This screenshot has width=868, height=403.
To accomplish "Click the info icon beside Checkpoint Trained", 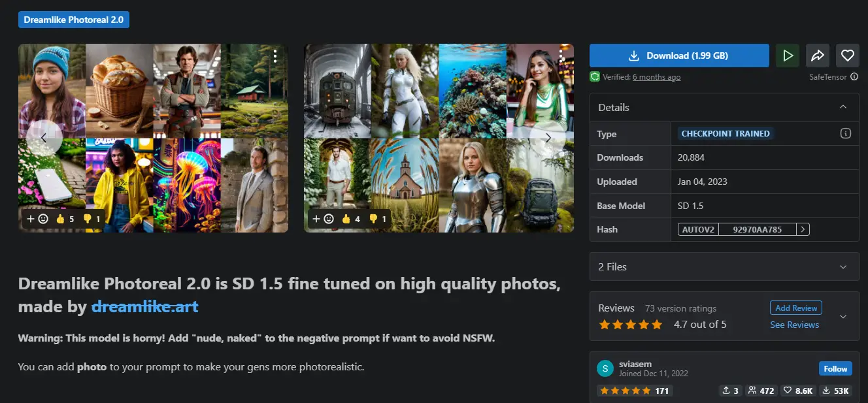I will [845, 133].
